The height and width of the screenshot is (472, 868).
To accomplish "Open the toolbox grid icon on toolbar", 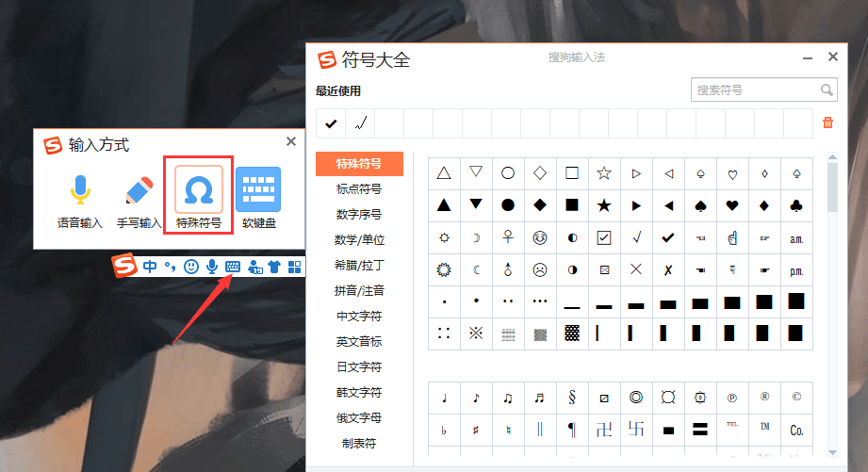I will tap(294, 267).
